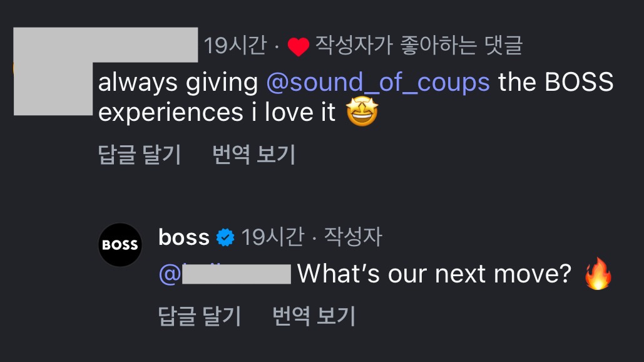Viewport: 644px width, 362px height.
Task: Tap 번역 보기 under the first comment
Action: point(254,154)
